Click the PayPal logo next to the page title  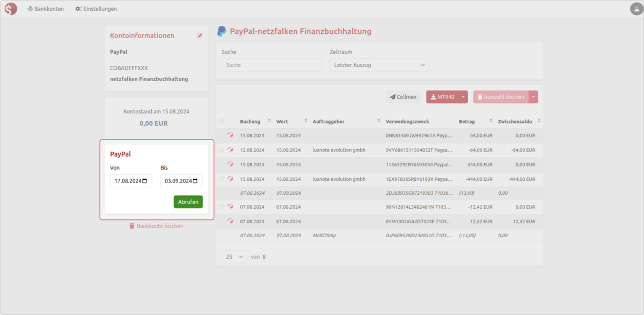coord(222,32)
